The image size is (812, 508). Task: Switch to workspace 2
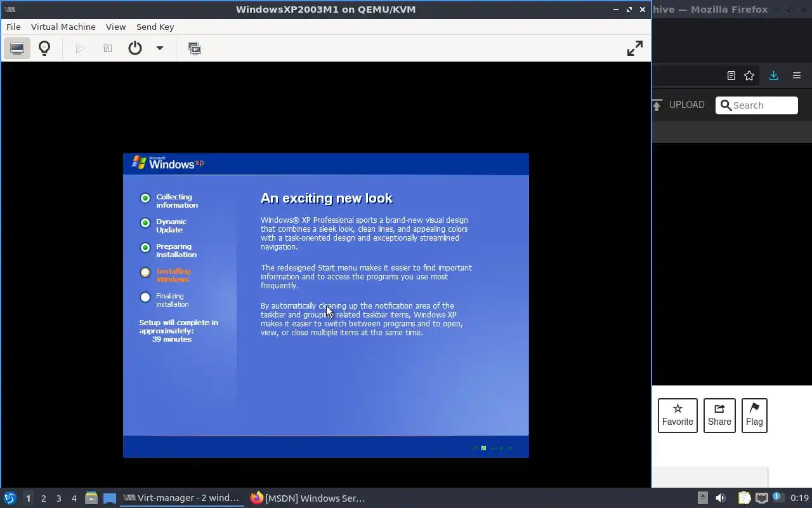[43, 498]
